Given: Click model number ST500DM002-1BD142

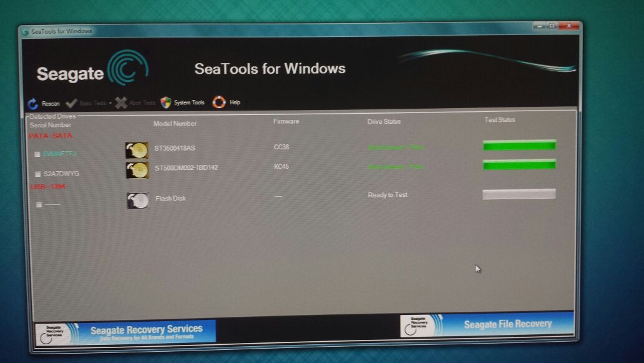Looking at the screenshot, I should point(186,167).
